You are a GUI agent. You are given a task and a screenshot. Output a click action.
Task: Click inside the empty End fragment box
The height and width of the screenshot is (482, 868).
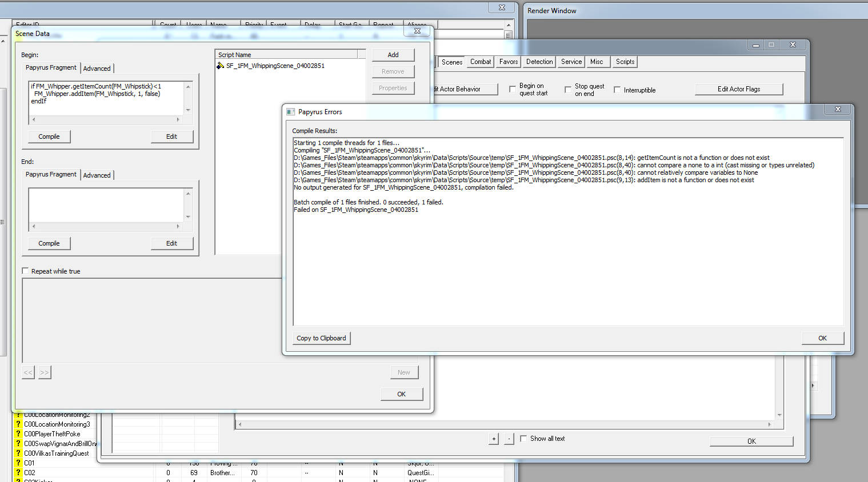[106, 205]
